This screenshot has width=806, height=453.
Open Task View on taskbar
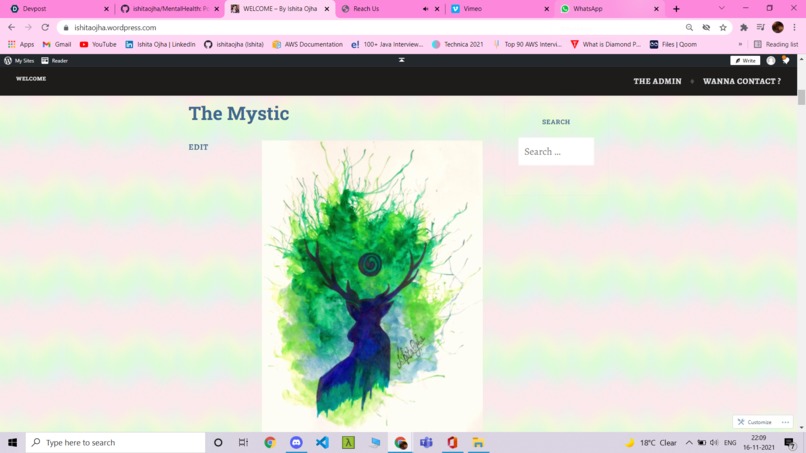point(244,442)
